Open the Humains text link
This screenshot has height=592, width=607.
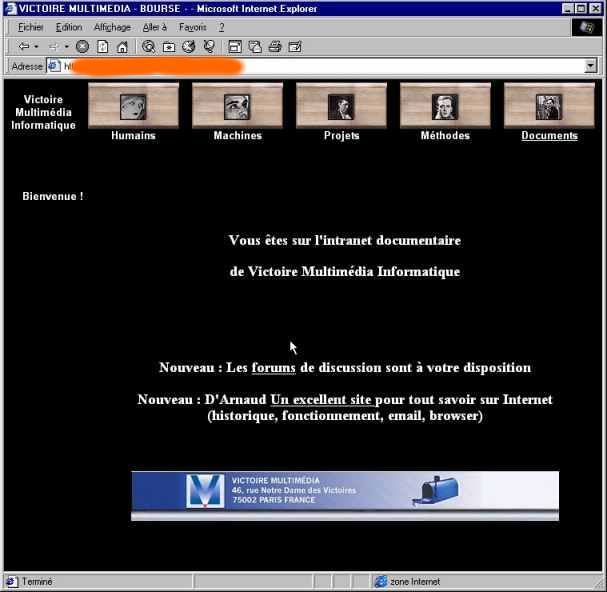tap(133, 136)
